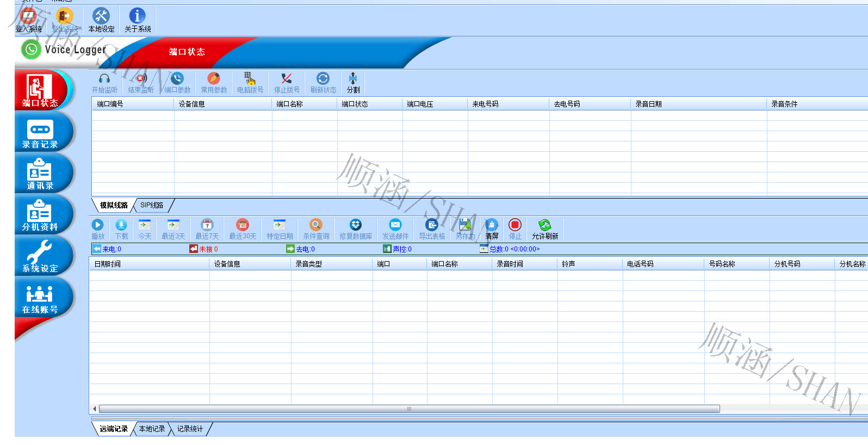Image resolution: width=868 pixels, height=445 pixels.
Task: Open 通讯录 contacts in the sidebar
Action: (42, 173)
